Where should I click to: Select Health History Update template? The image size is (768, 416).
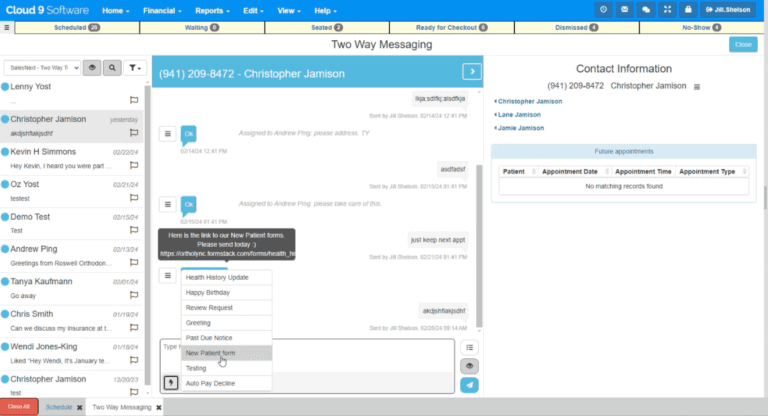point(226,277)
